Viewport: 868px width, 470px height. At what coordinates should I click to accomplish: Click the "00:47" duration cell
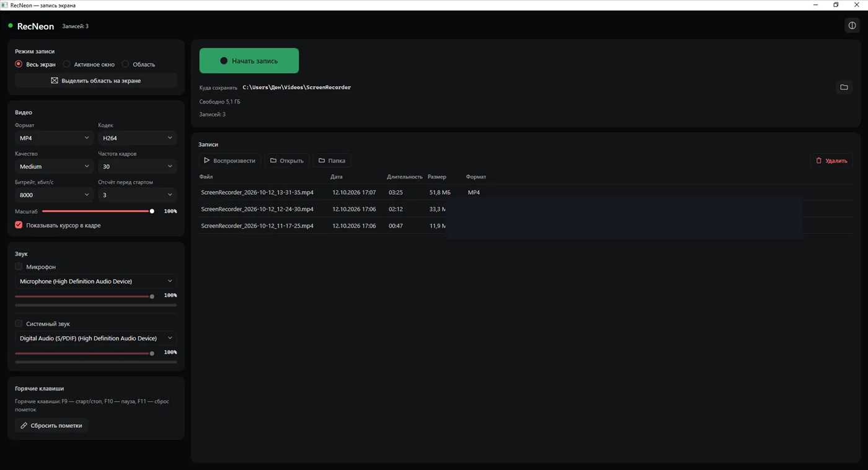[396, 226]
